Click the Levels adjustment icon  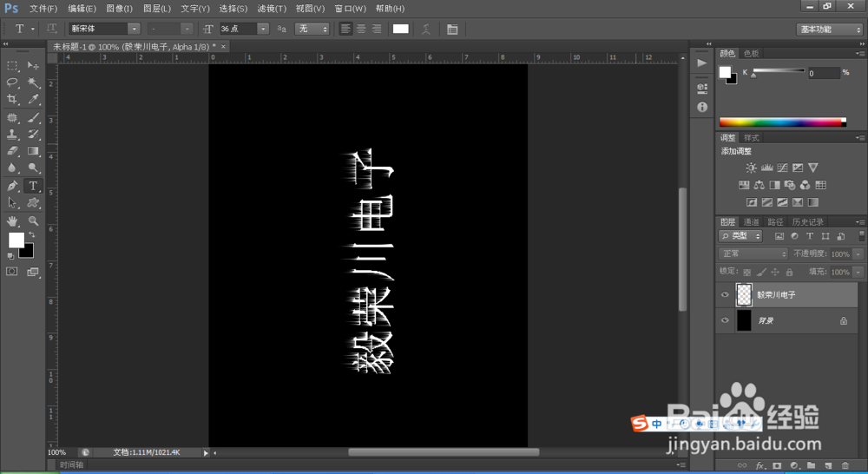coord(766,168)
